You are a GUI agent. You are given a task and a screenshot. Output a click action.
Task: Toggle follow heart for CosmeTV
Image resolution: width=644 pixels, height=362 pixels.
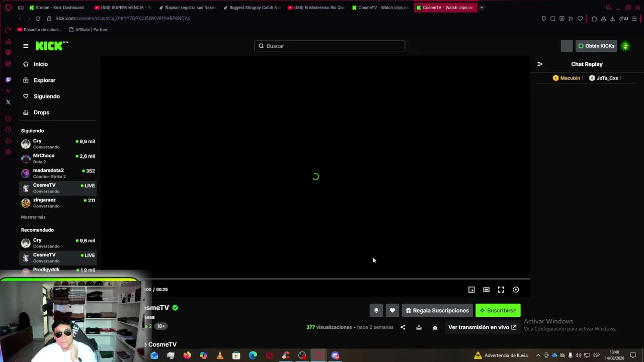392,311
